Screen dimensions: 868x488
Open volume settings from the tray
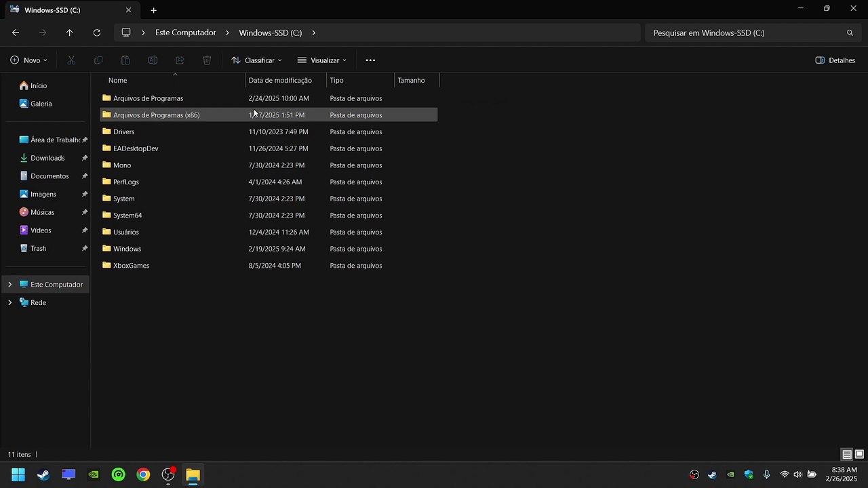pos(797,474)
